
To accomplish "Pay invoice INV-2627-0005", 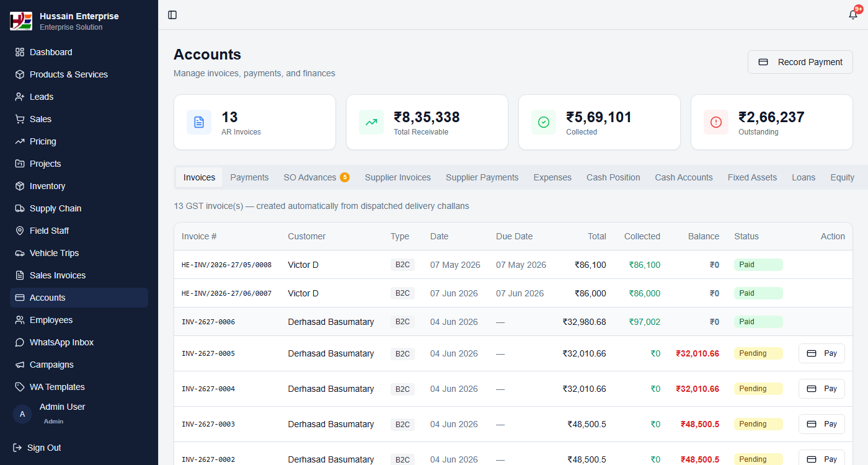I will (821, 353).
